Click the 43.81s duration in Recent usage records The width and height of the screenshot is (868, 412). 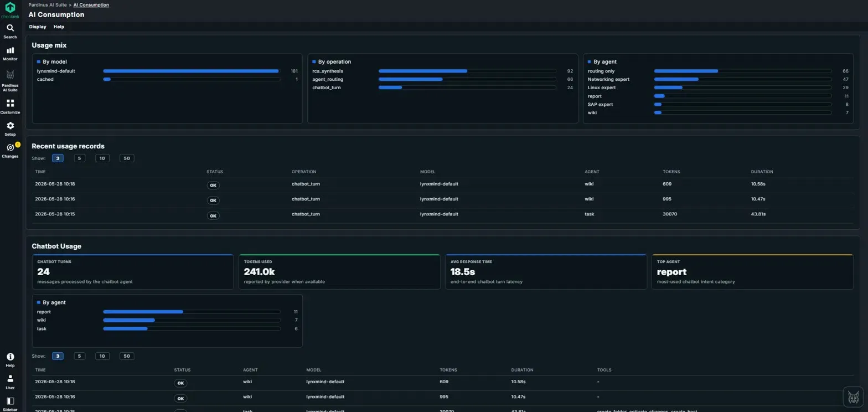click(759, 214)
